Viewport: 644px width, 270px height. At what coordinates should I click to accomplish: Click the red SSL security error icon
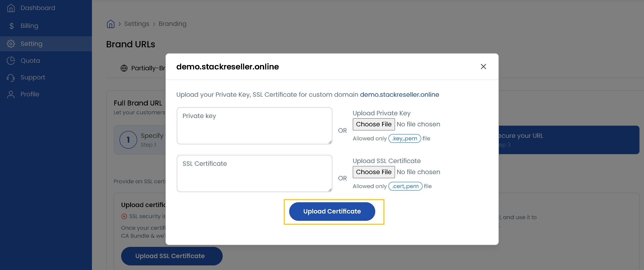click(124, 216)
